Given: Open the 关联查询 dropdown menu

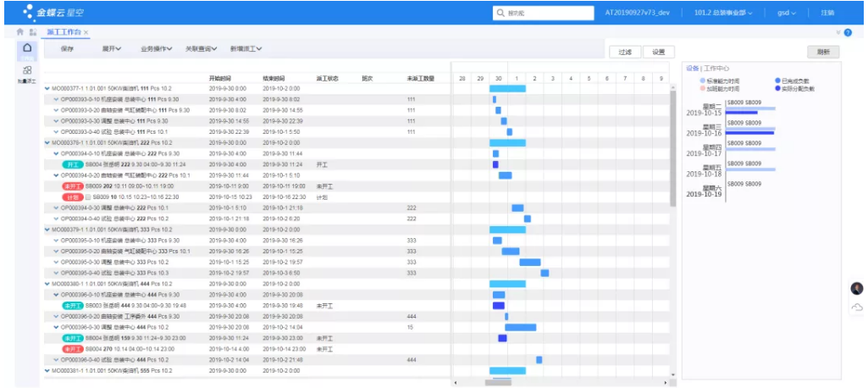Looking at the screenshot, I should [x=201, y=48].
